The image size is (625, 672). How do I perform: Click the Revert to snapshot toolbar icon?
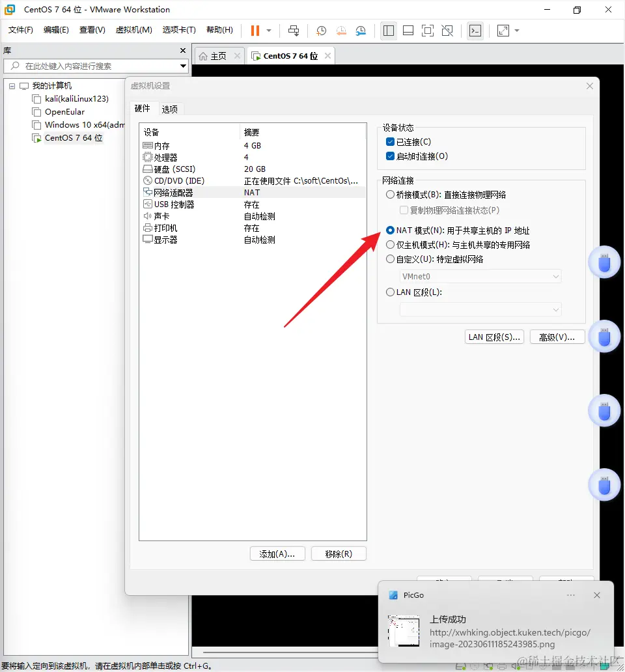pyautogui.click(x=341, y=31)
